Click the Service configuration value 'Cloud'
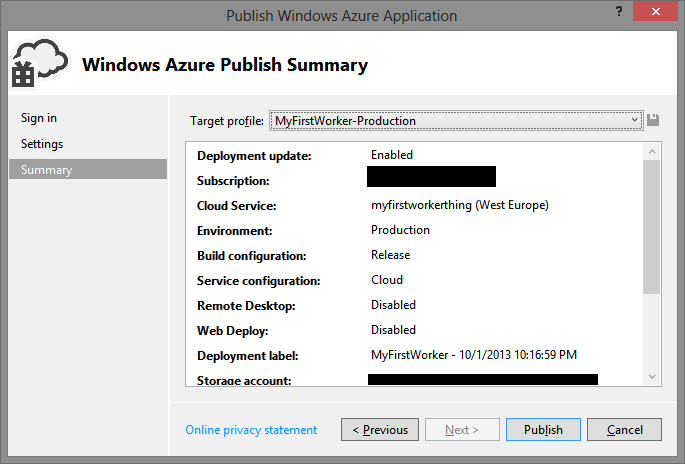Viewport: 685px width, 464px height. (x=387, y=280)
